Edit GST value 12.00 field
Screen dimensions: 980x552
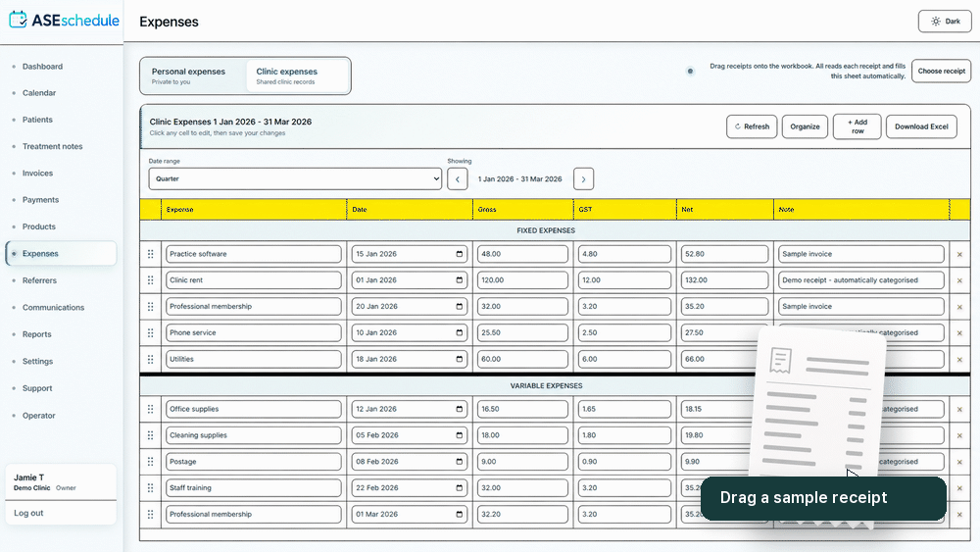(624, 280)
